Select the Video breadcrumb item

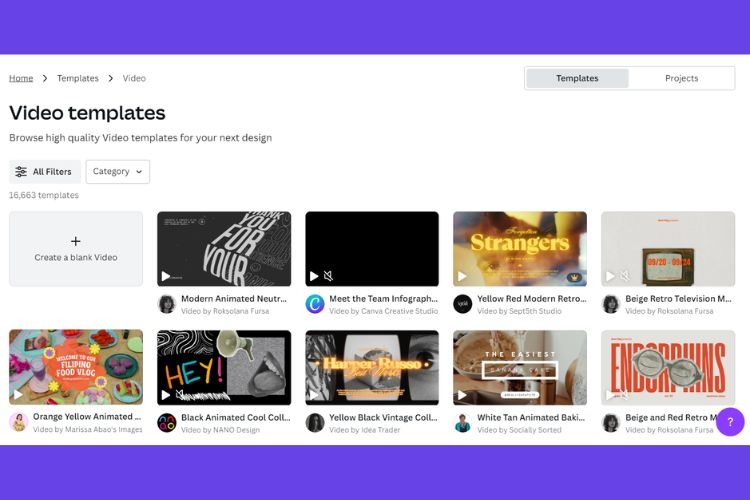[x=134, y=78]
